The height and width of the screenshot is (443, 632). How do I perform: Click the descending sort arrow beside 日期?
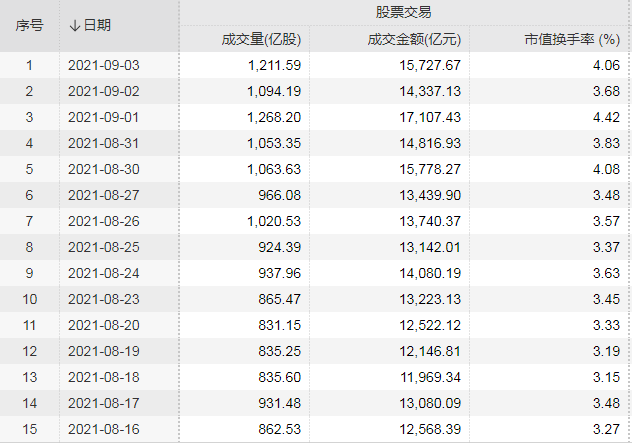tap(74, 25)
